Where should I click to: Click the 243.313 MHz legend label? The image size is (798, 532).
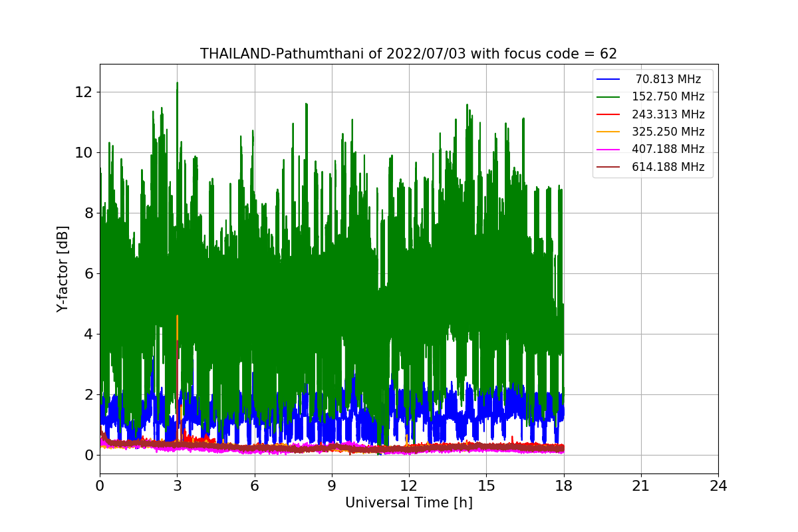(668, 114)
